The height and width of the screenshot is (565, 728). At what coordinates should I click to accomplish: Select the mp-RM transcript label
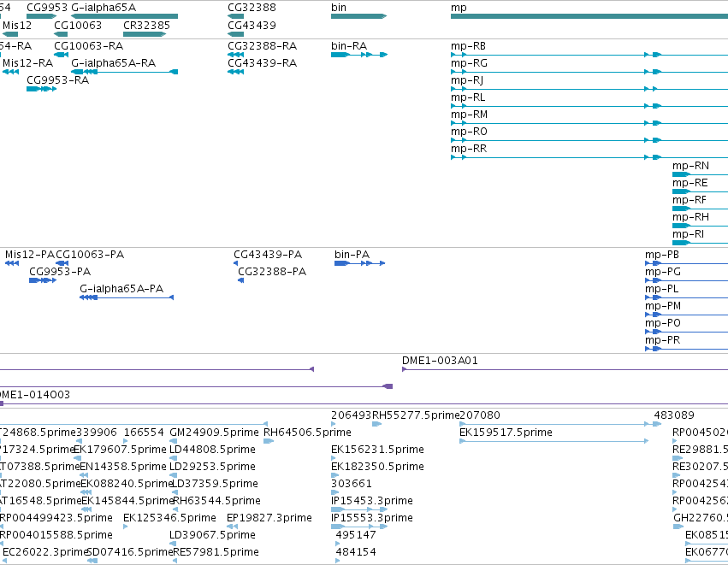[x=470, y=115]
